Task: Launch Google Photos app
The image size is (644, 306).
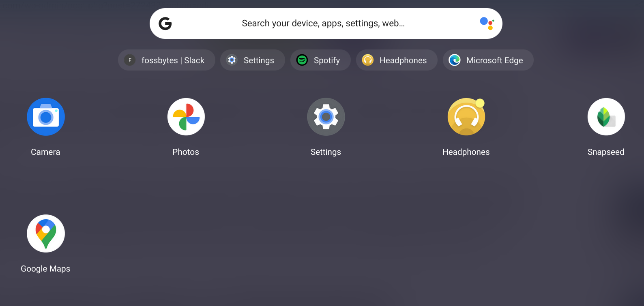Action: [x=186, y=117]
